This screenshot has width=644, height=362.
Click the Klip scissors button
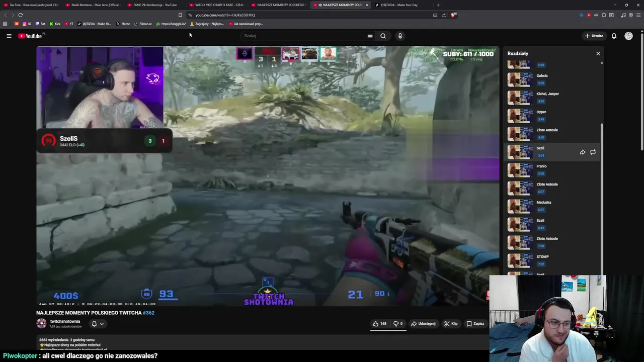click(x=451, y=324)
